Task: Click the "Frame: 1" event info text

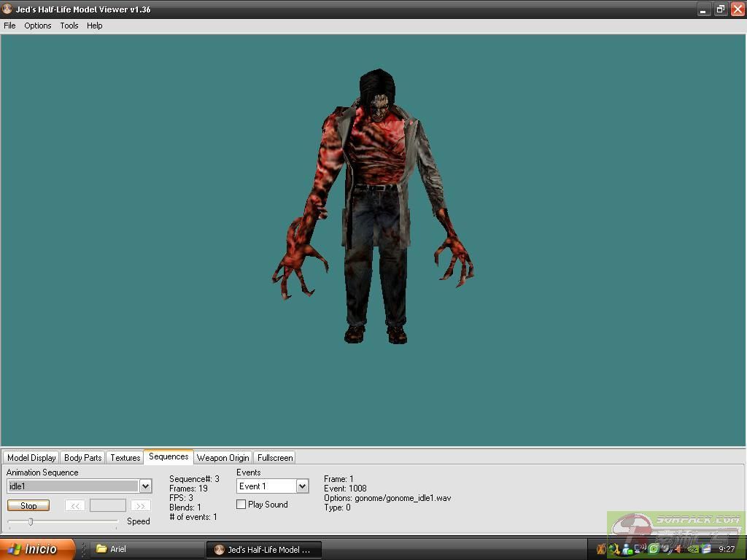Action: (x=338, y=479)
